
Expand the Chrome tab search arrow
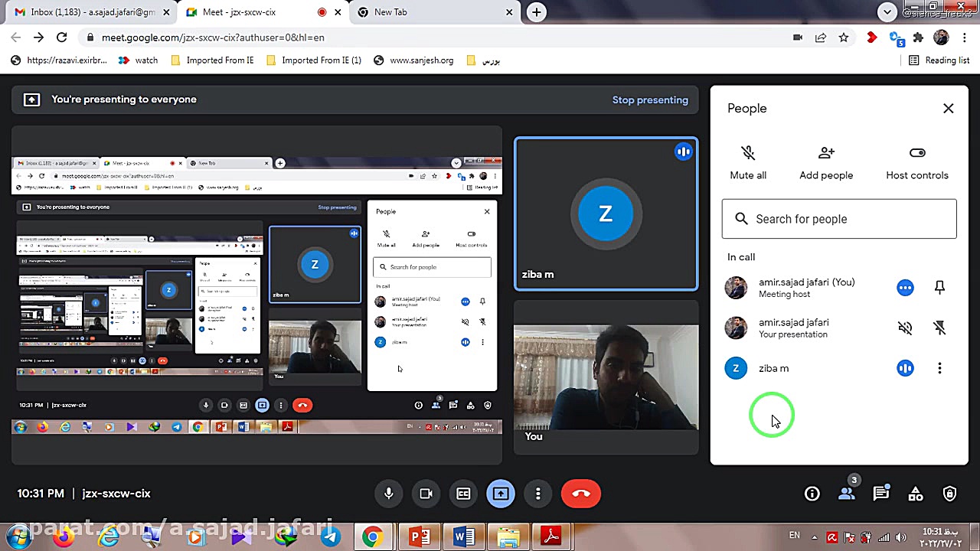tap(887, 12)
